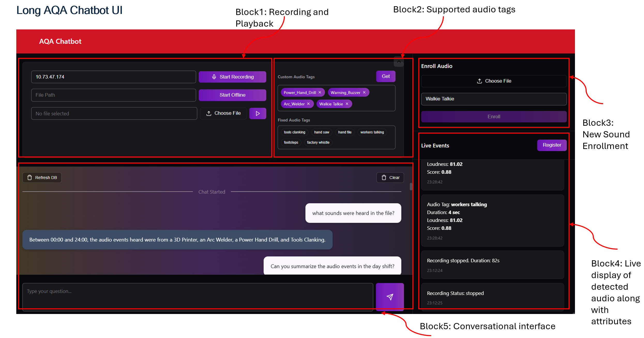
Task: Click Start Recording microphone button
Action: point(232,77)
